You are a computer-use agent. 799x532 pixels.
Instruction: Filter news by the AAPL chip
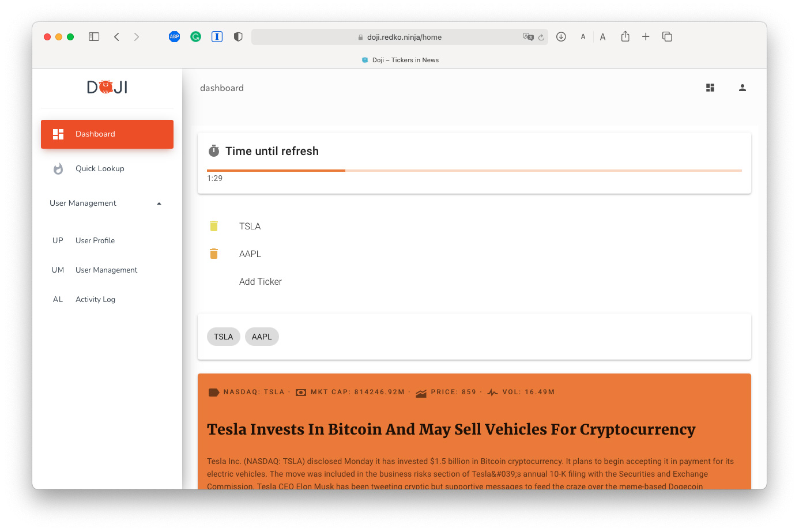262,337
